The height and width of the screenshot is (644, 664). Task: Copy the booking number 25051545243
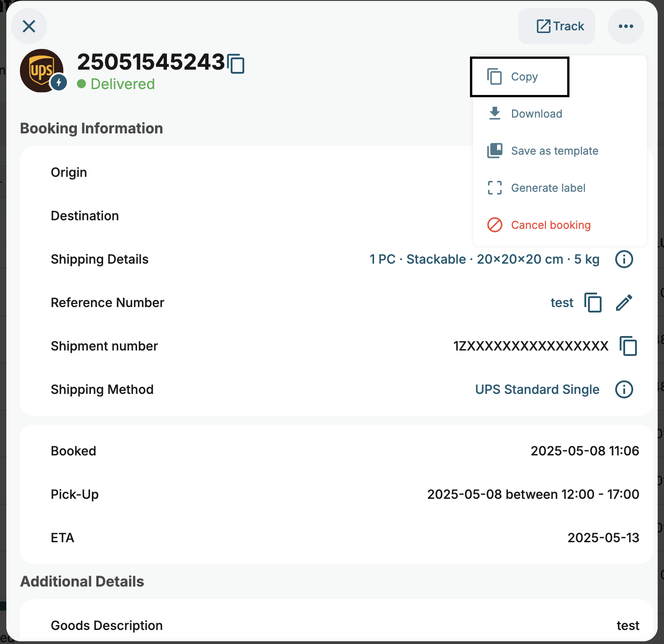(236, 63)
